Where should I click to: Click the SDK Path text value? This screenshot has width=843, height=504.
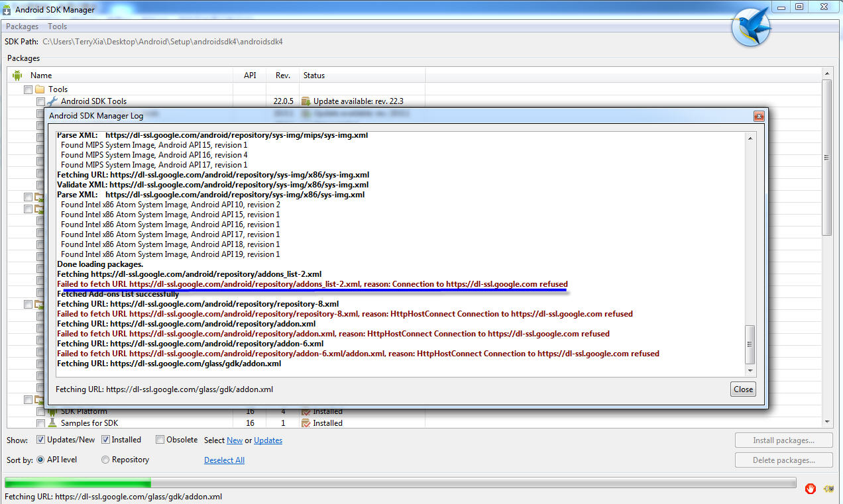163,42
